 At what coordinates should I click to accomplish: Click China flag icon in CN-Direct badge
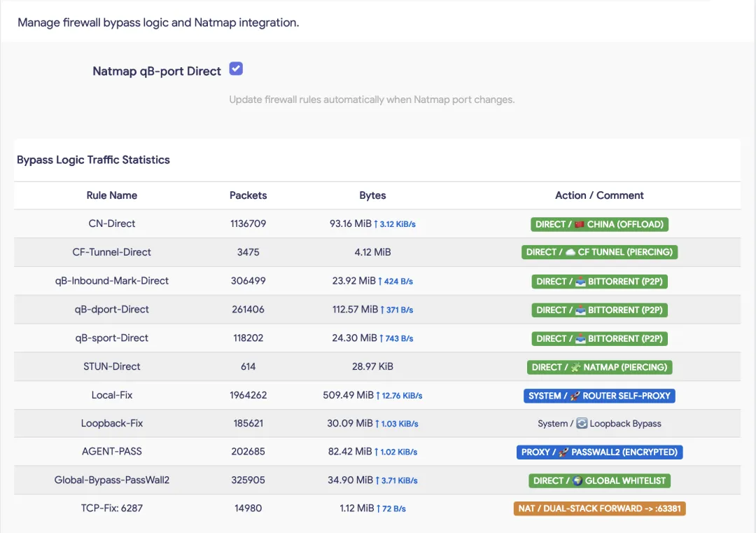pyautogui.click(x=579, y=224)
